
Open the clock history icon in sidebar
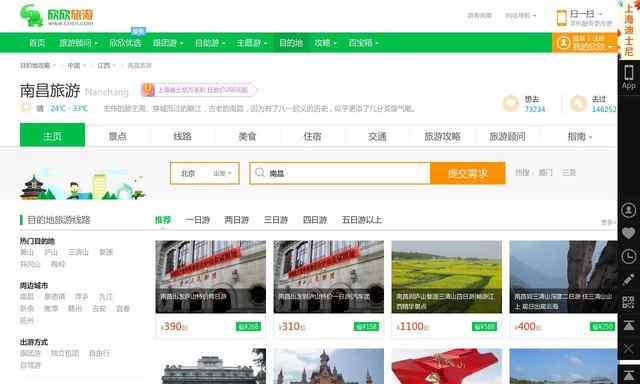pyautogui.click(x=629, y=256)
